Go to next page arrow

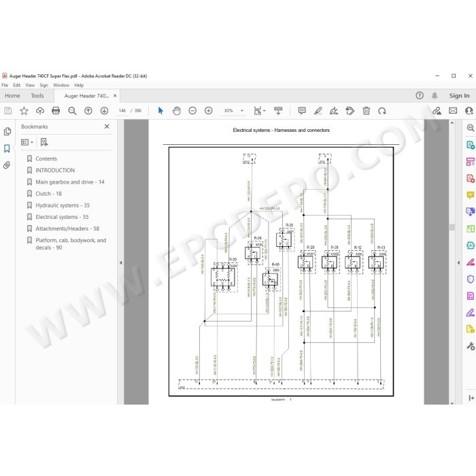pyautogui.click(x=104, y=111)
